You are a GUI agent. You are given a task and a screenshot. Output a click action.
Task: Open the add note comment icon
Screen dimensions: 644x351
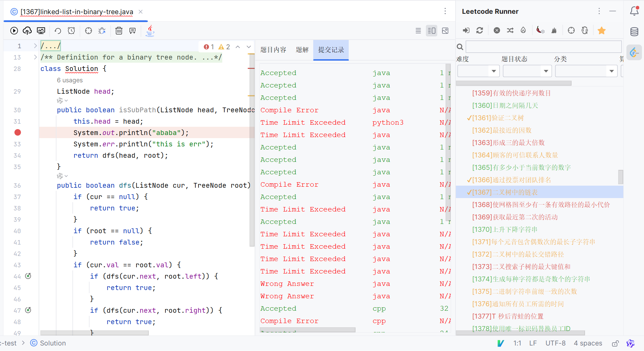(x=132, y=31)
